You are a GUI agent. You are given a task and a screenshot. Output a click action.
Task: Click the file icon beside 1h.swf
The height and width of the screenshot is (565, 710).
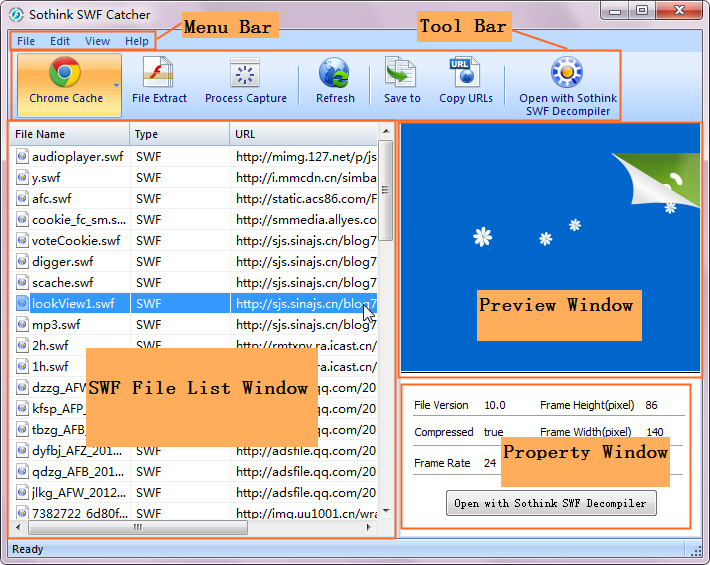[22, 366]
